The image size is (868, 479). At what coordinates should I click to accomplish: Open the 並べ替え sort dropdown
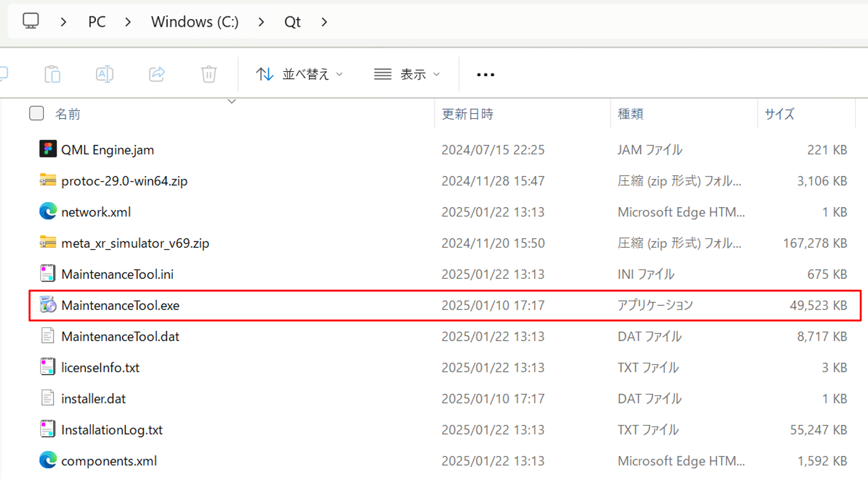point(299,74)
